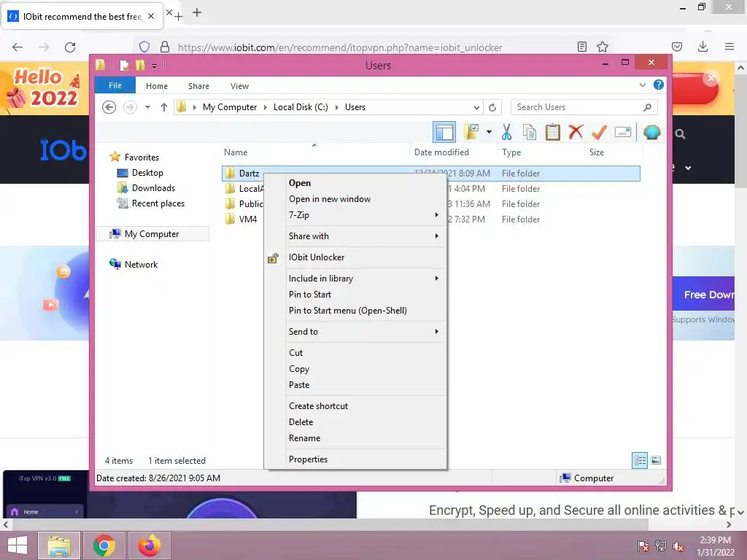Viewport: 747px width, 560px height.
Task: Click the Search Users input field
Action: (x=576, y=107)
